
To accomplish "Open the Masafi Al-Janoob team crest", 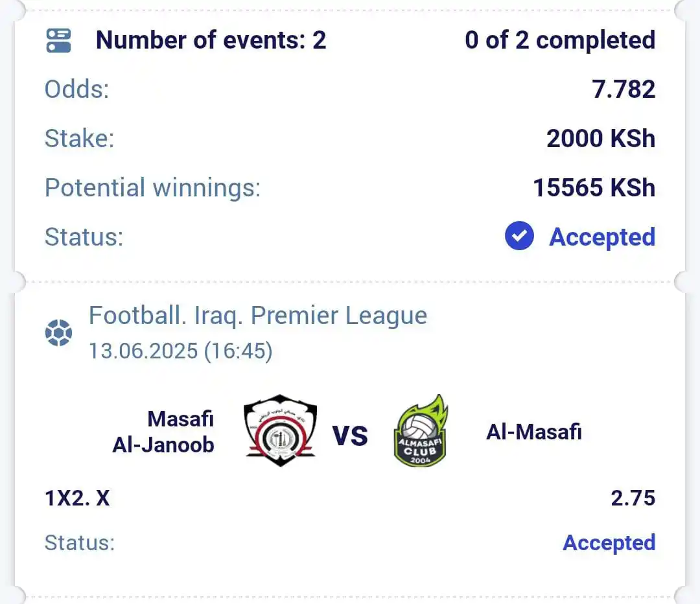I will pos(281,431).
